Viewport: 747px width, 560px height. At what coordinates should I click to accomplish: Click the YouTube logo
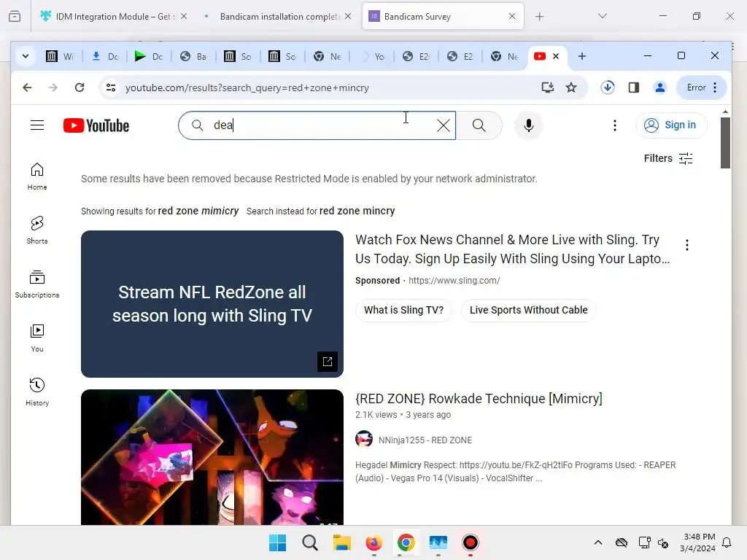coord(96,125)
